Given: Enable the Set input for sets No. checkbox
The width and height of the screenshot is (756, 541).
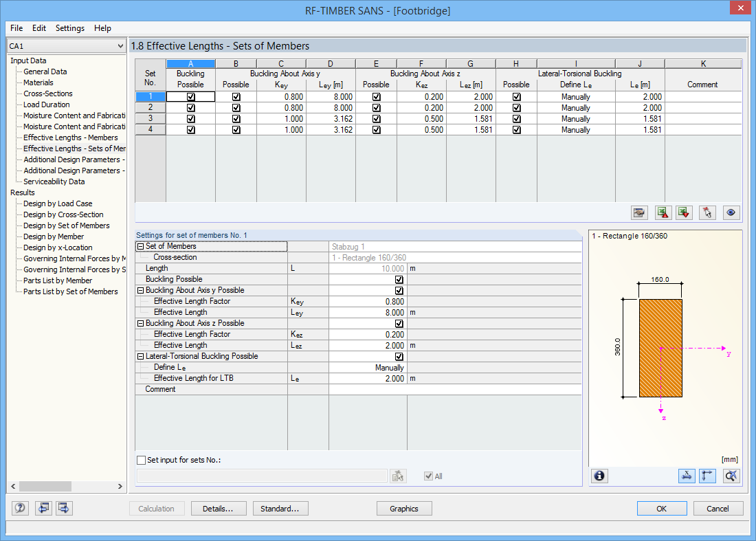Looking at the screenshot, I should coord(142,461).
